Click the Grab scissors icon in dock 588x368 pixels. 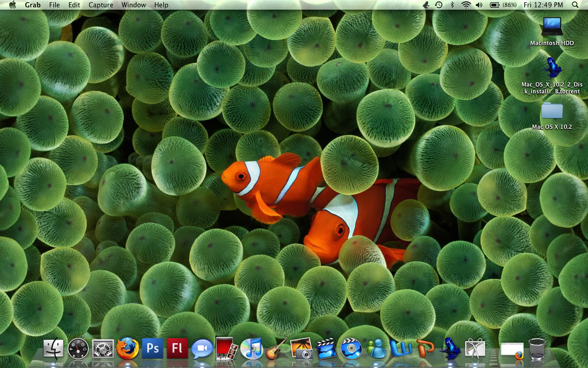click(x=475, y=348)
